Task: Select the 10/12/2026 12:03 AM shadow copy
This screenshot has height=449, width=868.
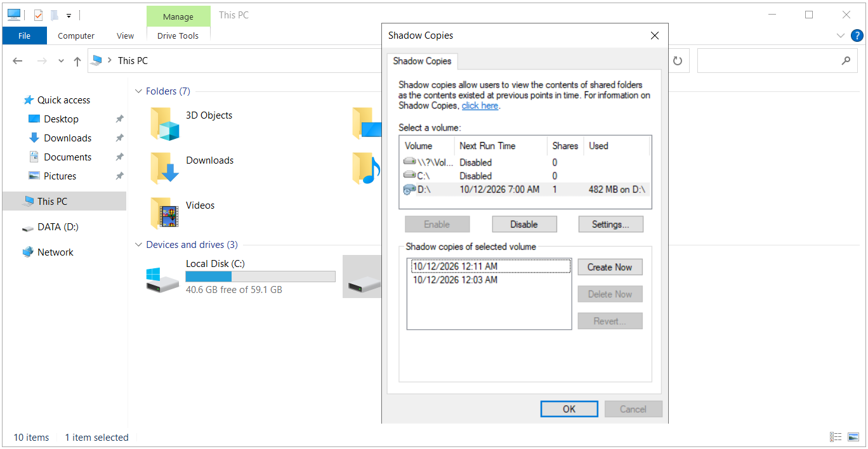Action: pyautogui.click(x=455, y=280)
